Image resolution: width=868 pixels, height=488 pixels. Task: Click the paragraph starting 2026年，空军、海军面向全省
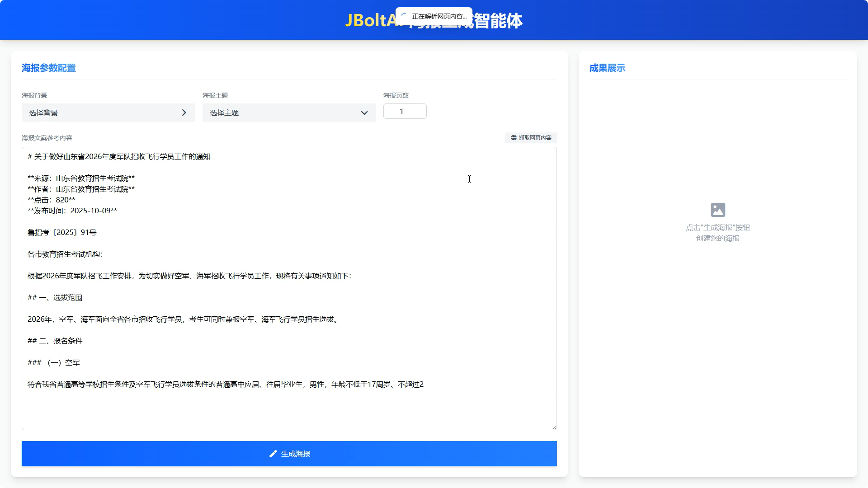184,319
